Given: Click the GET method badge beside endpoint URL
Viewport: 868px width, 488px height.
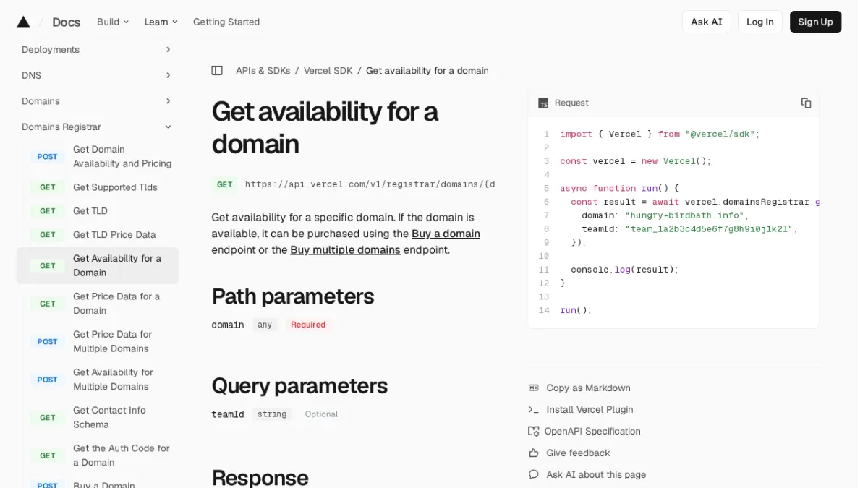Looking at the screenshot, I should point(225,184).
